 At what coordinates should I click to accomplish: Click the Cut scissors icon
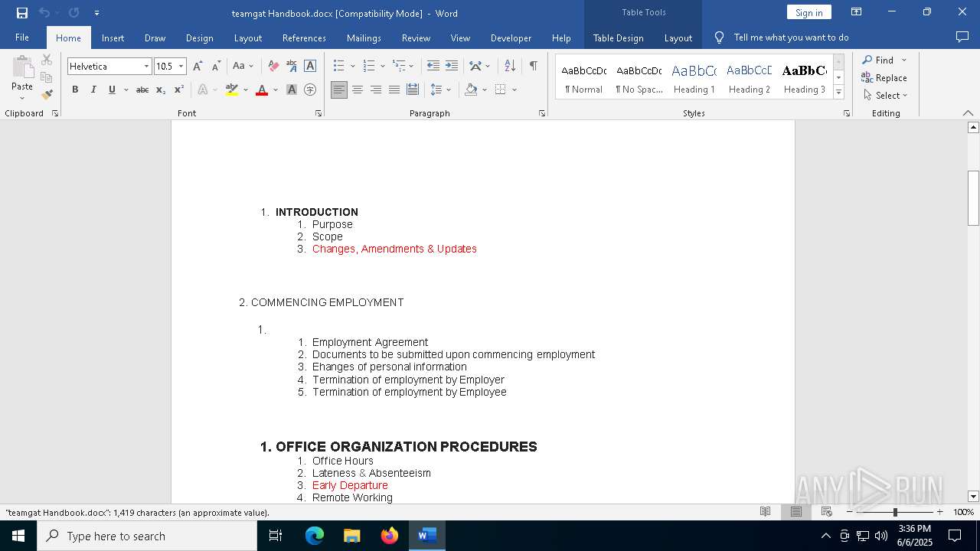click(47, 60)
